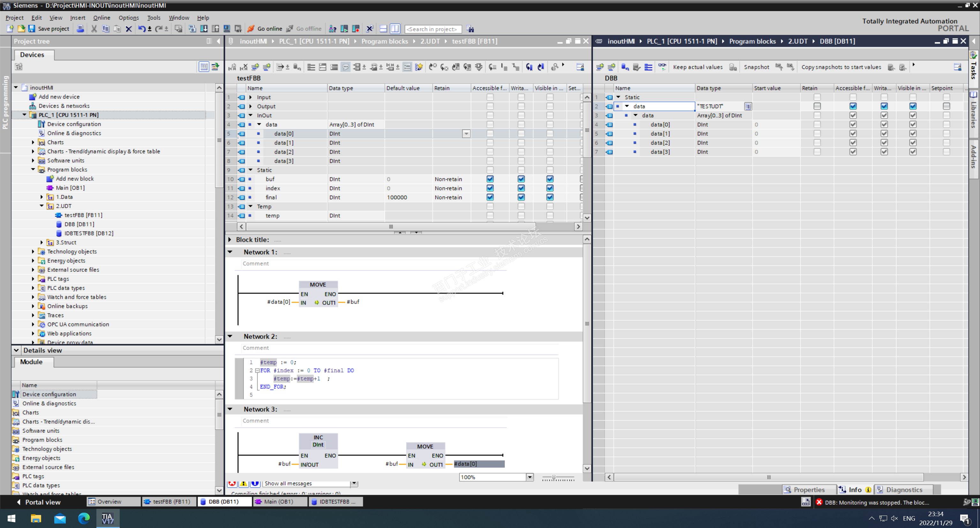Click the Delete X icon in toolbar
This screenshot has height=528, width=980.
tap(129, 28)
